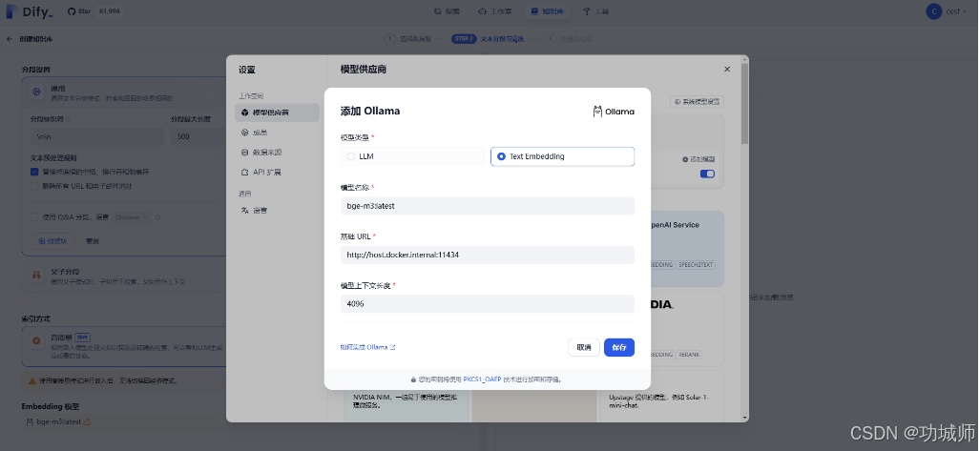
Task: Open the Chinese language dropdown
Action: (132, 217)
